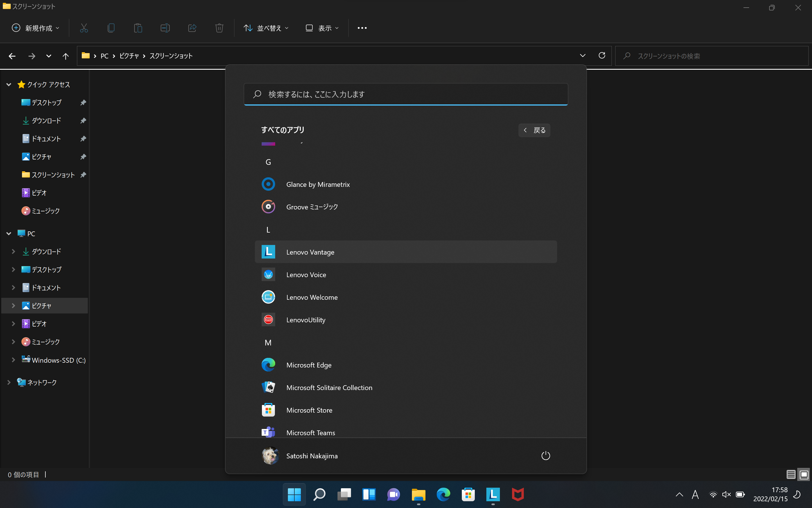Refresh the folder view

pos(602,55)
